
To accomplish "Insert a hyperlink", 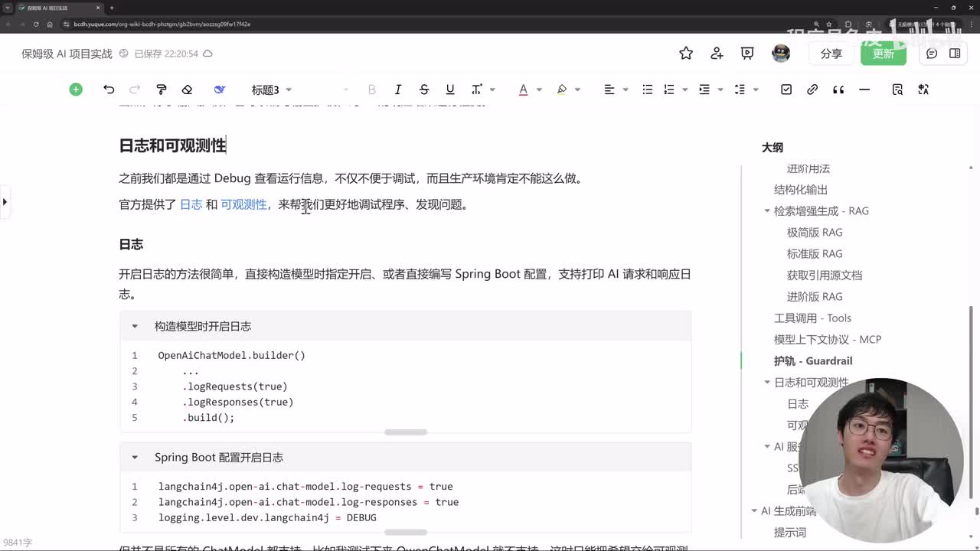I will point(812,90).
